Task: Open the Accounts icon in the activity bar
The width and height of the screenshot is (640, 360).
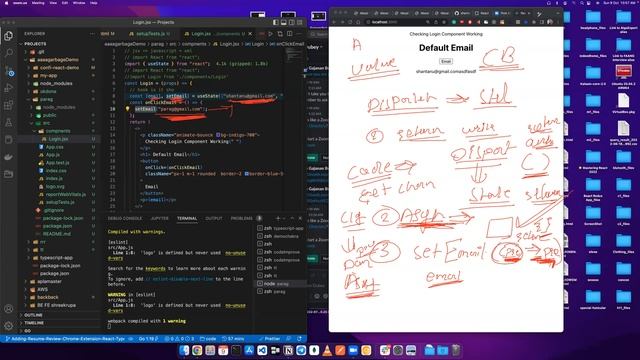Action: click(9, 309)
